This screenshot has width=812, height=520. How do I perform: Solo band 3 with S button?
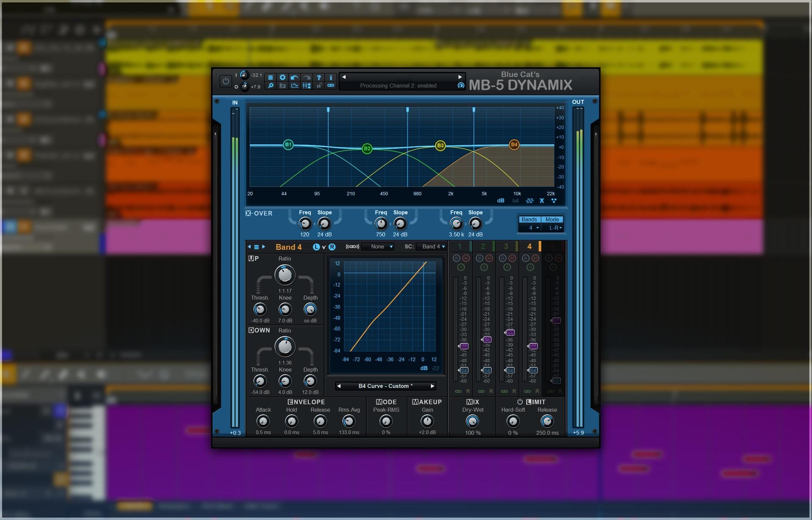tap(507, 267)
